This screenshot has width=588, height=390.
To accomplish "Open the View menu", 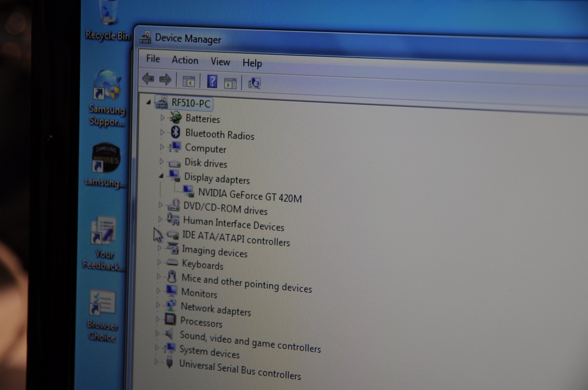I will (x=220, y=61).
